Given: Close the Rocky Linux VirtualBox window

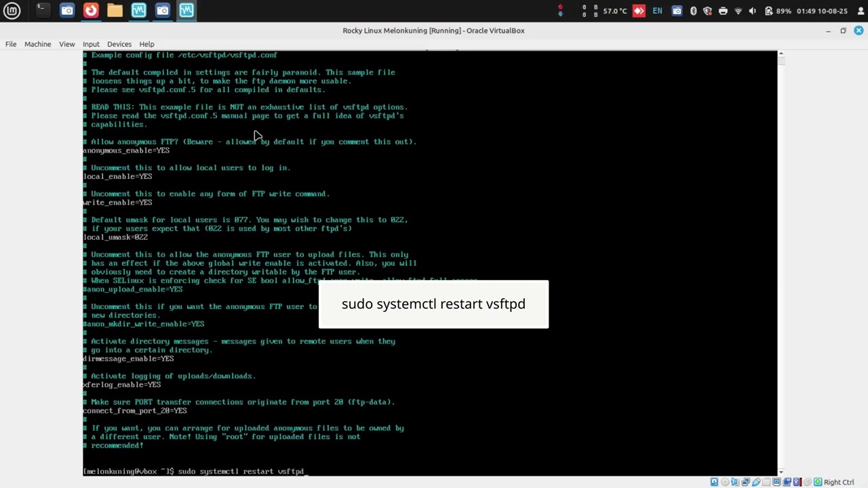Looking at the screenshot, I should coord(859,30).
